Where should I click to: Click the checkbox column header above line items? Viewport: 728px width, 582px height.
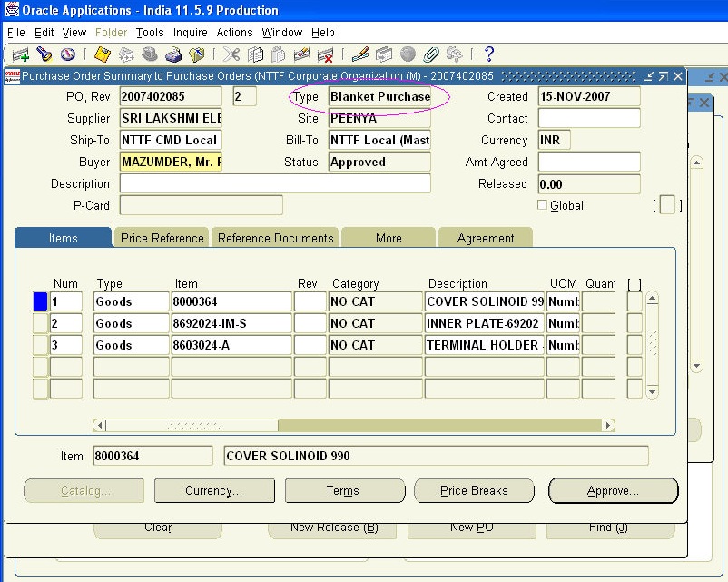(x=633, y=282)
